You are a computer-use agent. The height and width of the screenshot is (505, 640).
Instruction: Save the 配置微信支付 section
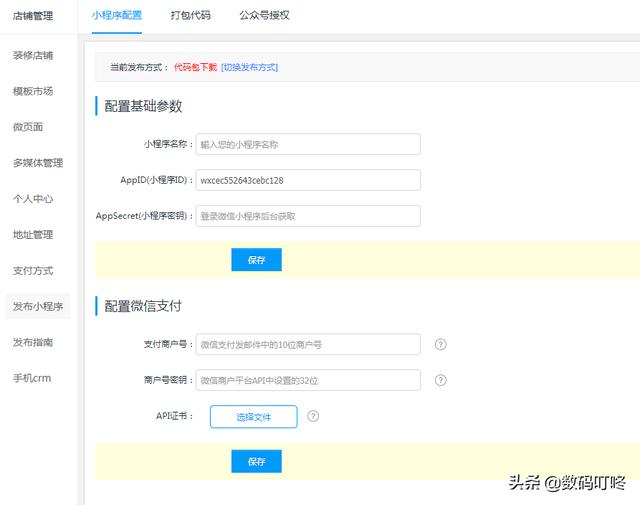[256, 461]
